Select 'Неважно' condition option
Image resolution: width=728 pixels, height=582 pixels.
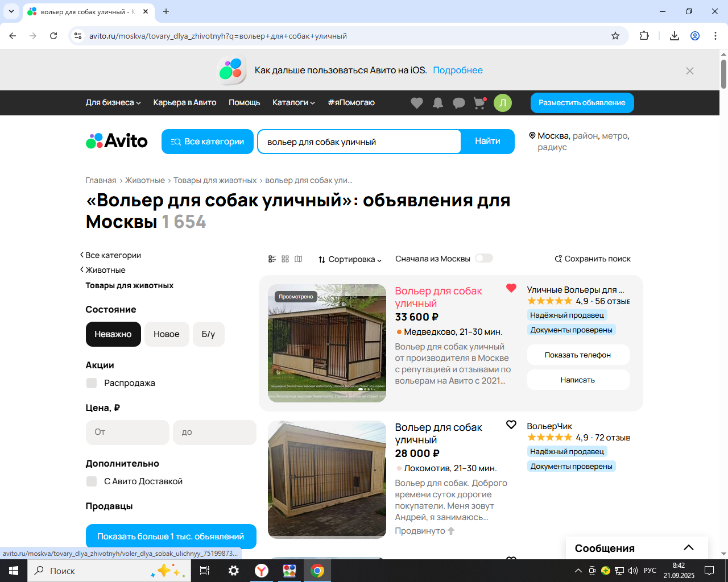(113, 334)
